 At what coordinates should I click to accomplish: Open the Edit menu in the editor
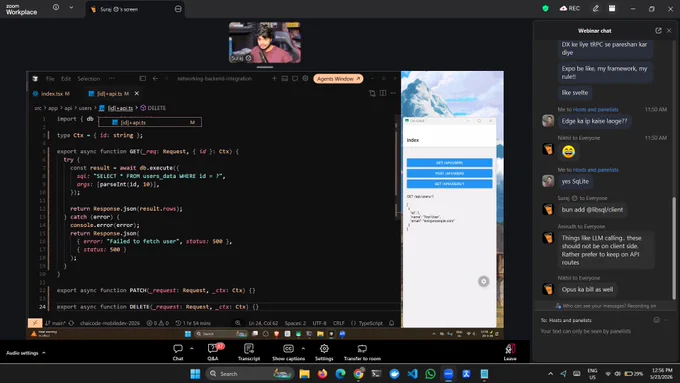66,79
